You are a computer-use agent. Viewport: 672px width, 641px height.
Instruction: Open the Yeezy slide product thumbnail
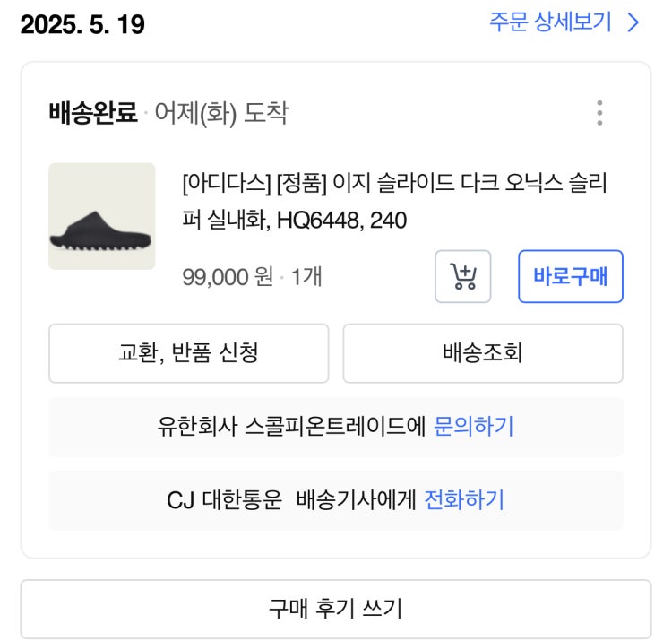102,216
